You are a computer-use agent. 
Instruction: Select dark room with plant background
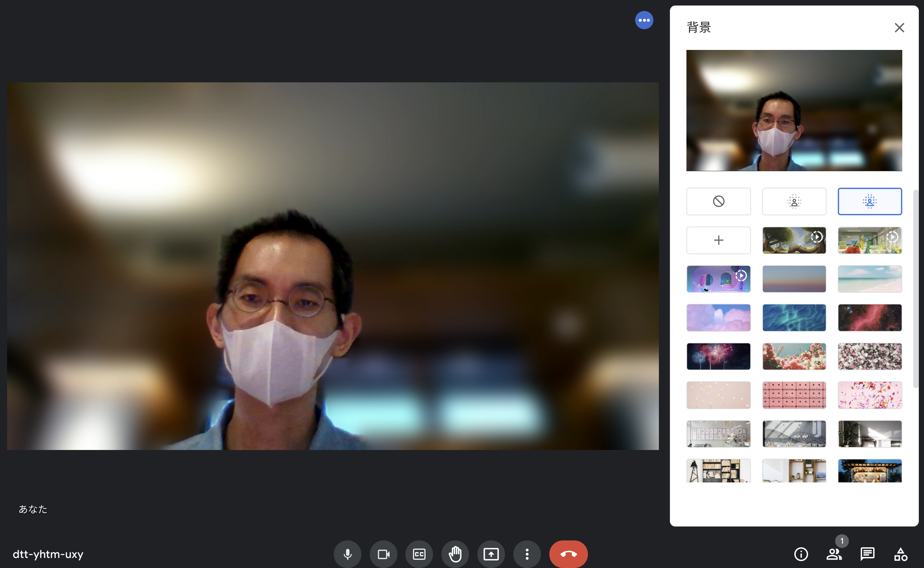pos(870,433)
